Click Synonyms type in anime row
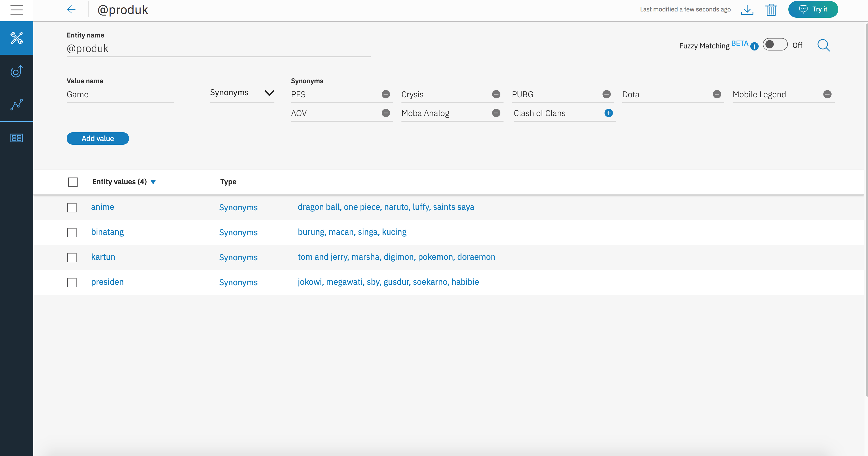This screenshot has height=456, width=868. pyautogui.click(x=238, y=207)
